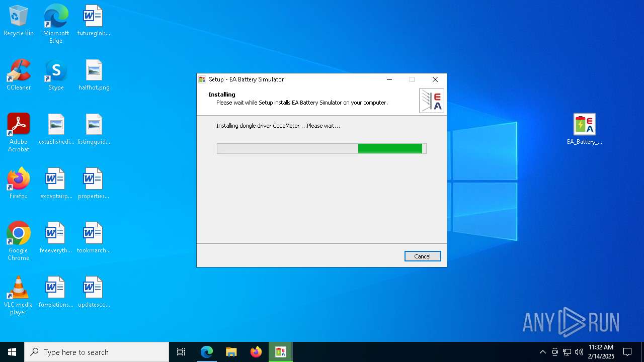
Task: Open the network status tray icon
Action: [567, 352]
